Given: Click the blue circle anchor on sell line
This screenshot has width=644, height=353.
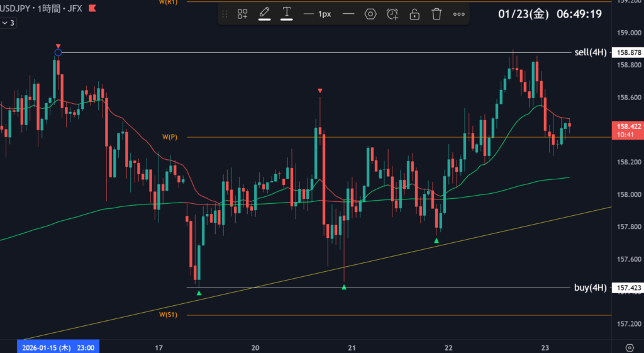Looking at the screenshot, I should (x=58, y=52).
